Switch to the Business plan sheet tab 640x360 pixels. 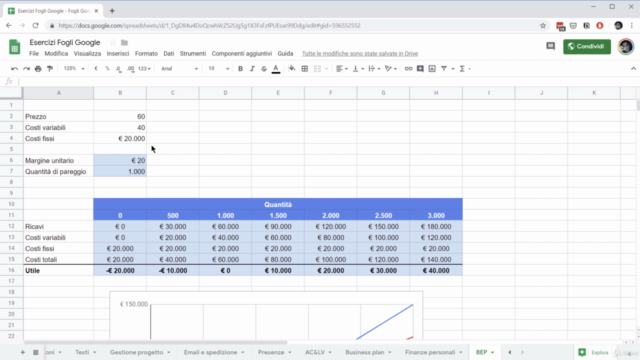coord(365,352)
